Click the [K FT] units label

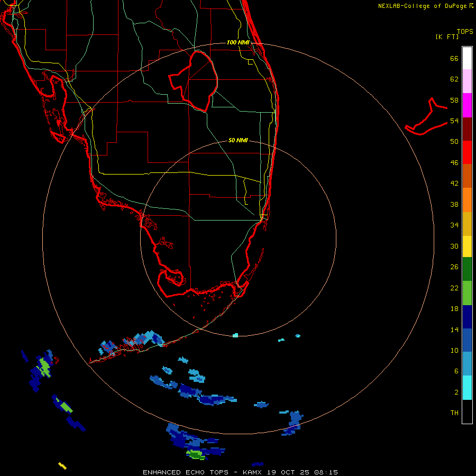pyautogui.click(x=447, y=36)
